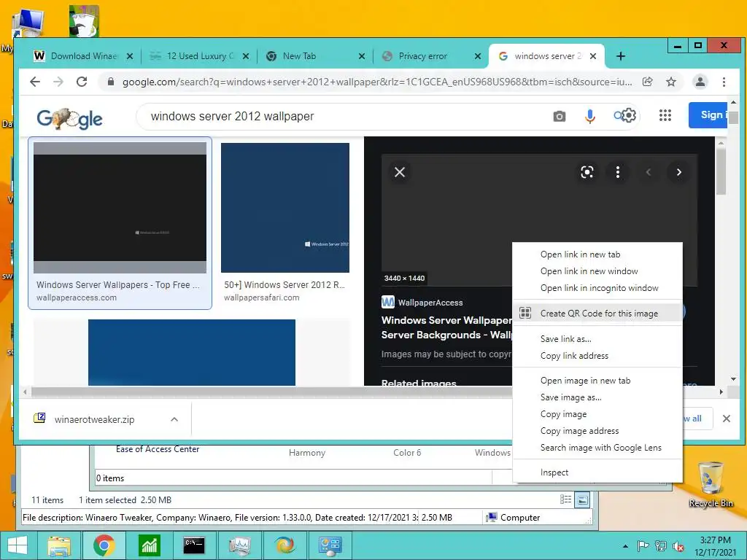This screenshot has height=560, width=747.
Task: Close the image preview panel
Action: tap(400, 172)
